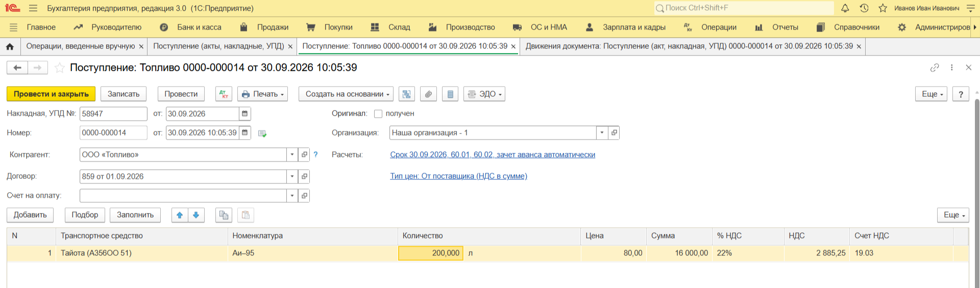Open calendar for document date 30.09.2026 10:05:39
980x288 pixels.
[245, 133]
